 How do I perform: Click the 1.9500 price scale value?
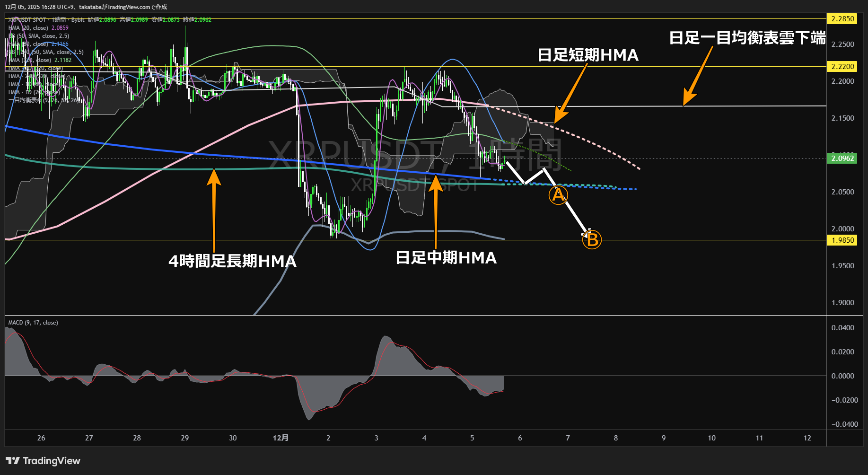point(843,266)
